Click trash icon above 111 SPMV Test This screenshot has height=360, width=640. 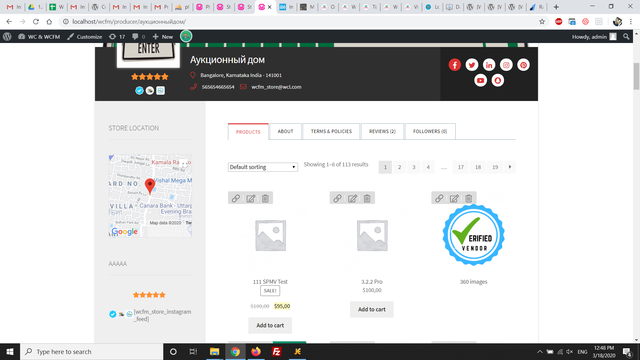265,198
